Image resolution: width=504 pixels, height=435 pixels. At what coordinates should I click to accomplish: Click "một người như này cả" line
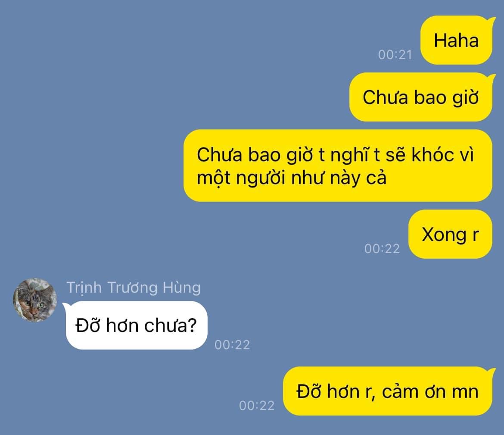[x=292, y=178]
